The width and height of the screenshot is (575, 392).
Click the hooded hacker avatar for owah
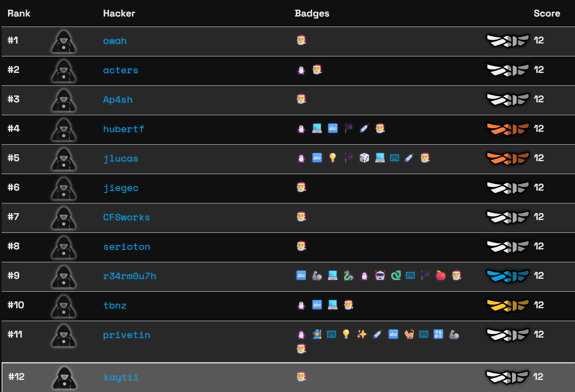[64, 41]
